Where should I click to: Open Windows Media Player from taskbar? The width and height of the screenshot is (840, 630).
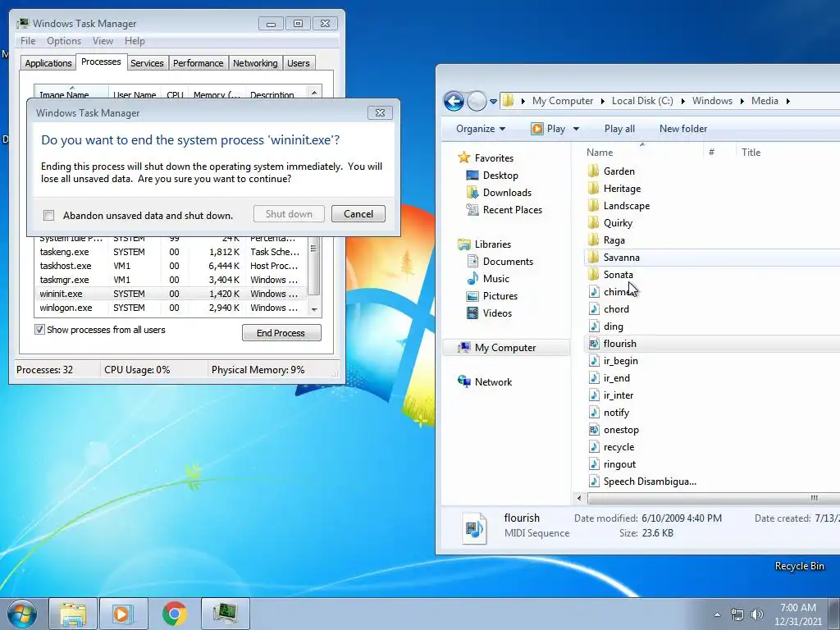(122, 614)
